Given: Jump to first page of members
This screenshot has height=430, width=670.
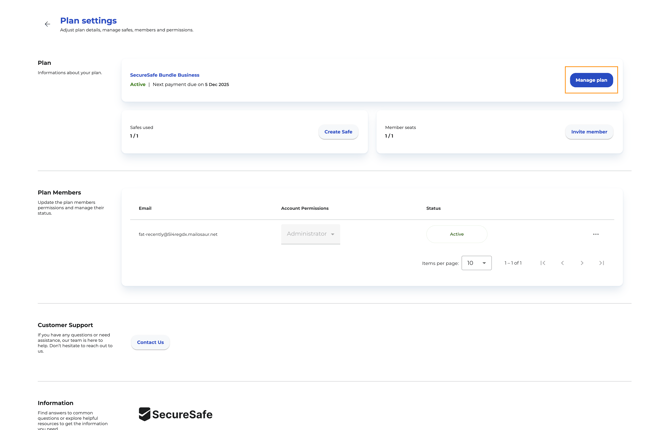Looking at the screenshot, I should tap(543, 263).
